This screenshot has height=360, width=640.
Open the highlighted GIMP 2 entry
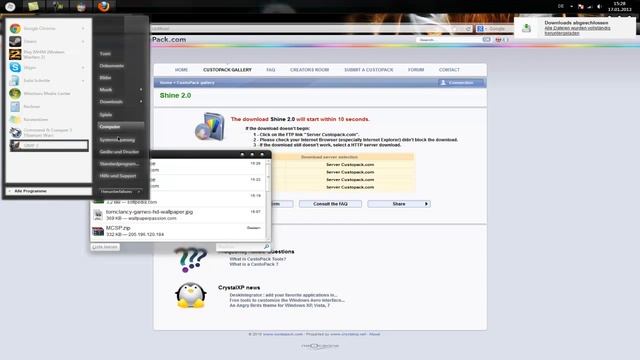coord(49,145)
